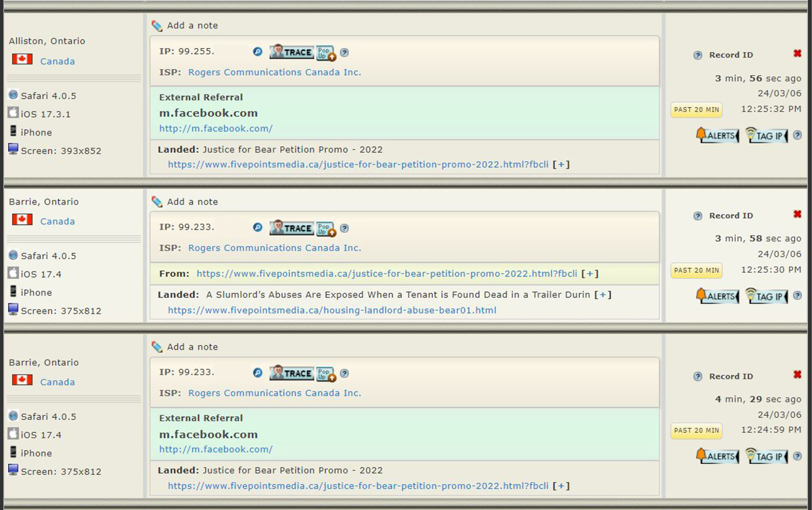
Task: Open Pop Up icon in 12:25:30 PM record
Action: pos(326,229)
